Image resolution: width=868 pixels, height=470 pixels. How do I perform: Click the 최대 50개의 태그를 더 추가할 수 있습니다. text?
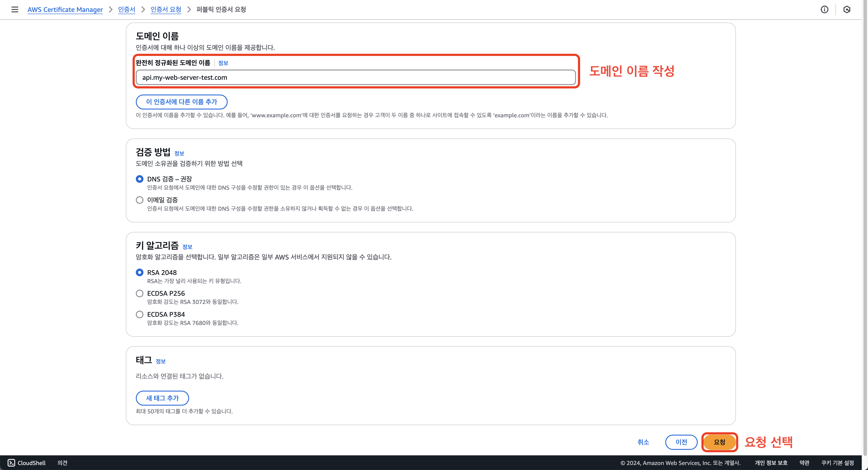pyautogui.click(x=184, y=411)
